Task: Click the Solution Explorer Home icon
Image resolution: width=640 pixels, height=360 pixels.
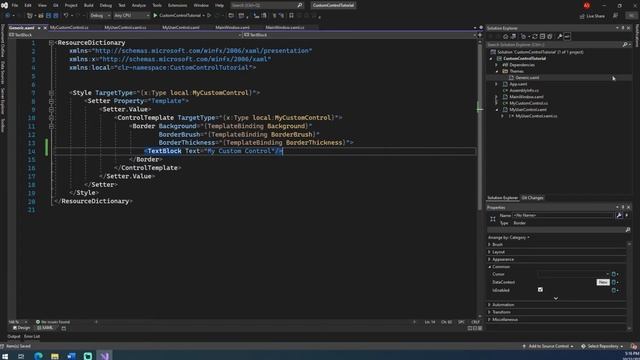Action: 505,36
